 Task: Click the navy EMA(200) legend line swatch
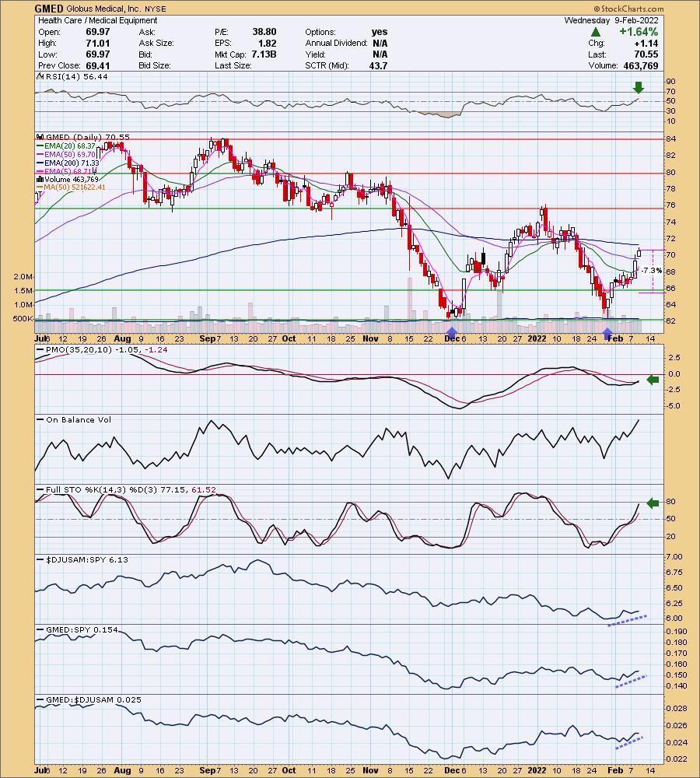pos(40,163)
